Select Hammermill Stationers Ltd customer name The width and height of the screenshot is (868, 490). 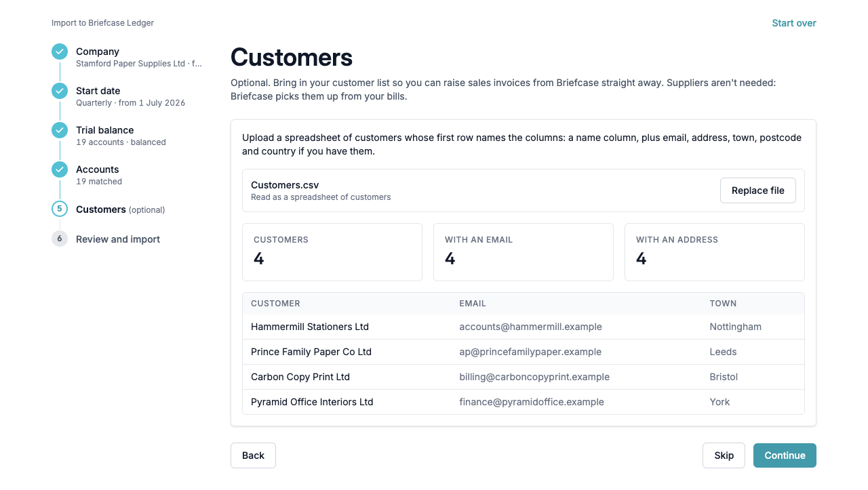(310, 327)
